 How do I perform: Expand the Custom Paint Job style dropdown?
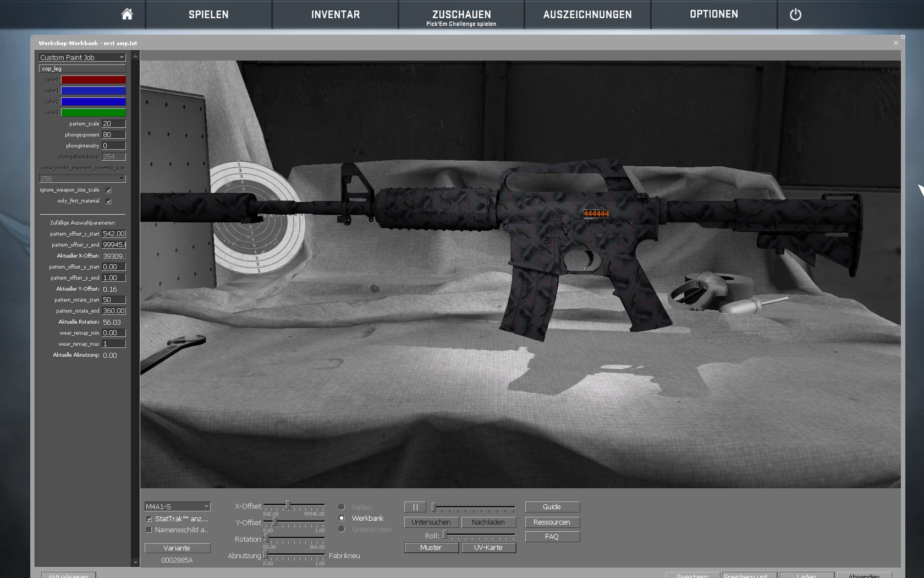click(x=82, y=57)
